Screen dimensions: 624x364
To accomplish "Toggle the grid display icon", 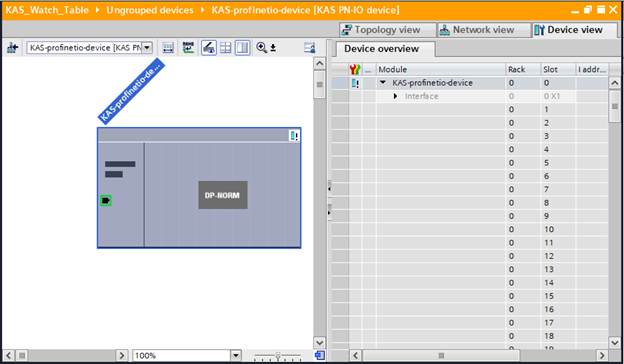I will [x=226, y=48].
